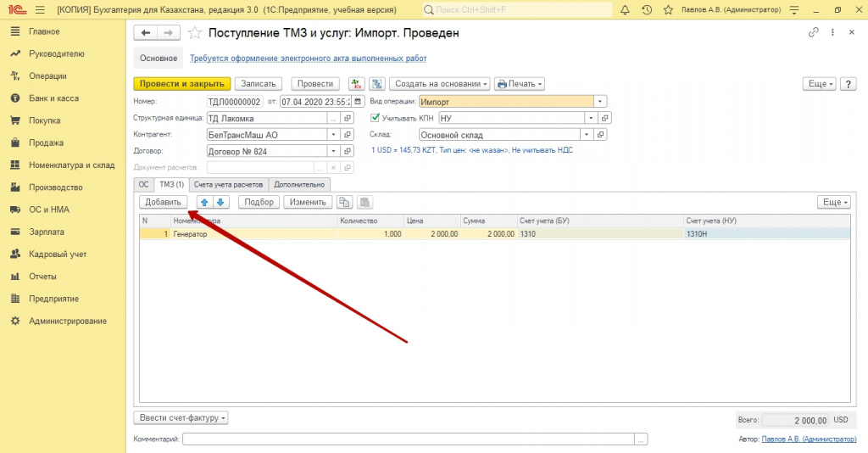
Task: Toggle the Учитывать КПН checkbox
Action: (x=375, y=117)
